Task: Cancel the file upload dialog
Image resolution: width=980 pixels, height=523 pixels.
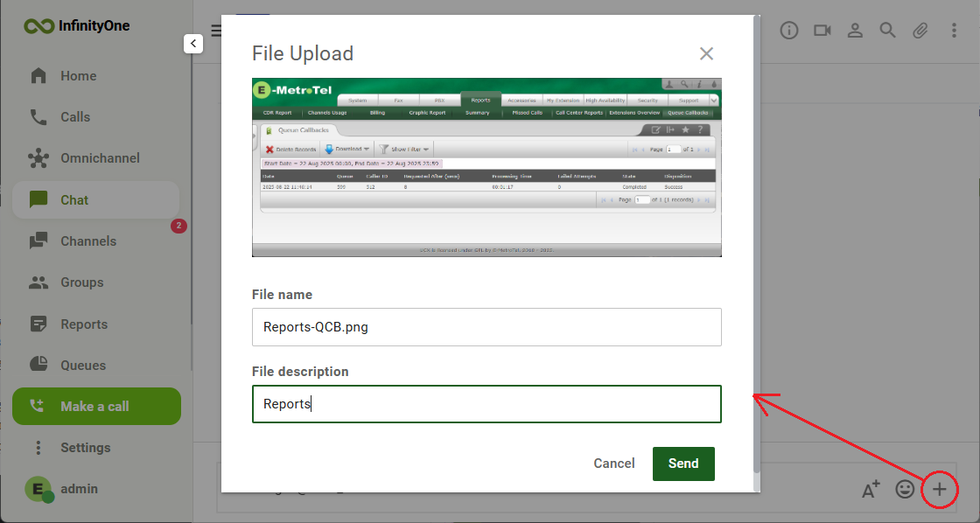Action: (x=613, y=464)
